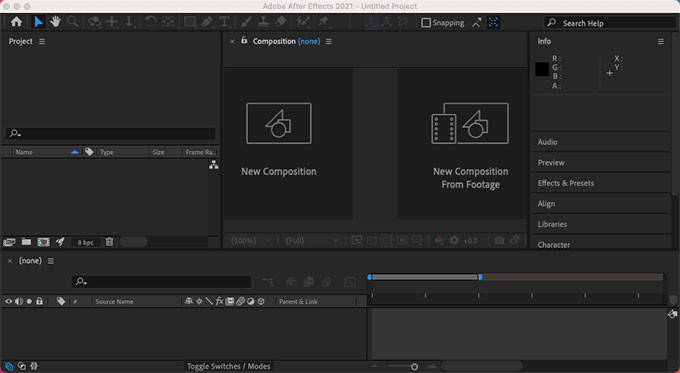The image size is (680, 373).
Task: Select the Pen tool
Action: [207, 22]
